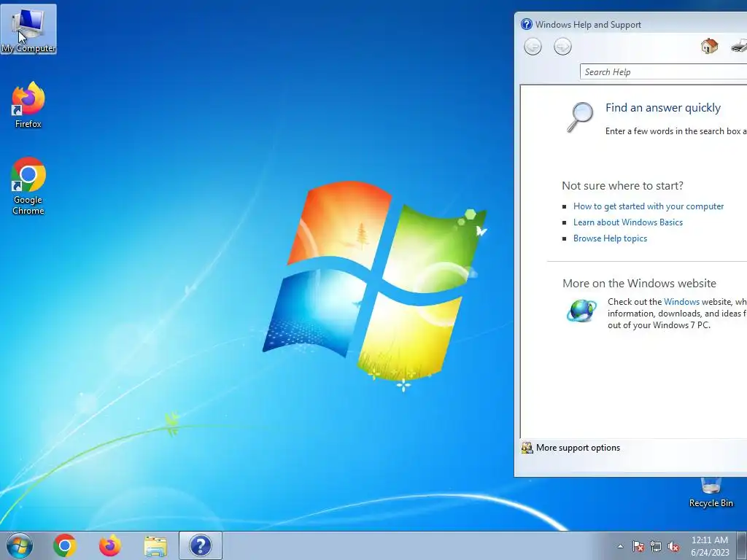Open network status tray icon
Viewport: 747px width, 560px height.
pyautogui.click(x=656, y=547)
